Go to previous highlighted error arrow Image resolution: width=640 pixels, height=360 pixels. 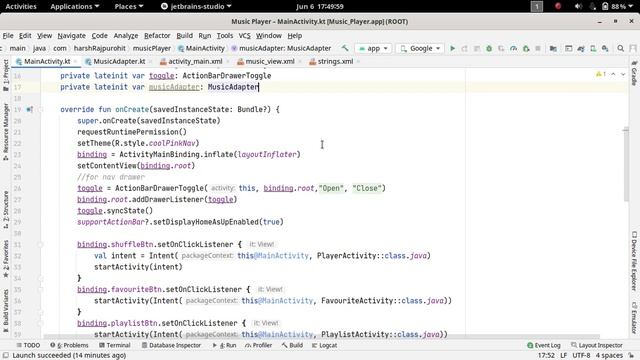(x=613, y=74)
